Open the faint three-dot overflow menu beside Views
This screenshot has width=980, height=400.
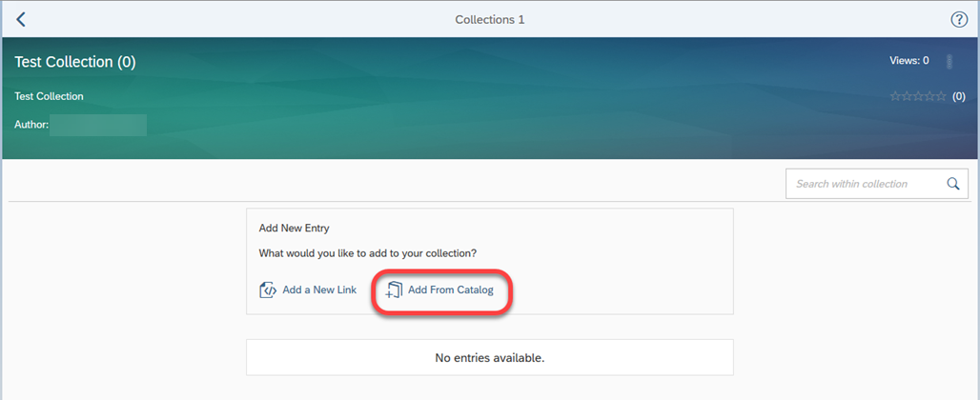[949, 61]
